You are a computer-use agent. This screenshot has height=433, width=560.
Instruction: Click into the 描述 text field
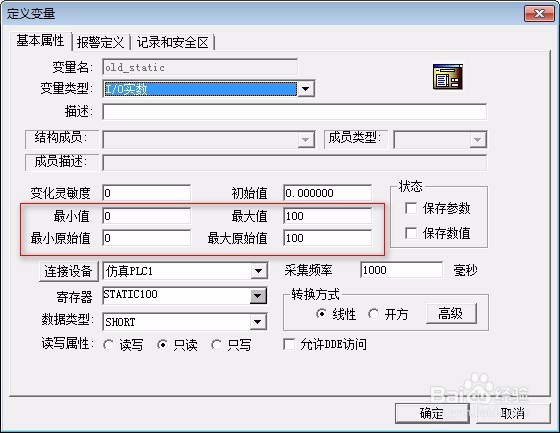294,112
